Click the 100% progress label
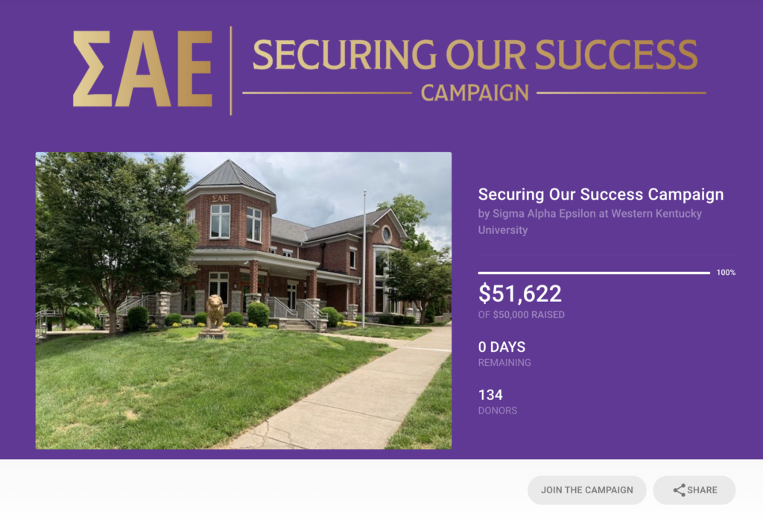The width and height of the screenshot is (763, 532). coord(726,273)
